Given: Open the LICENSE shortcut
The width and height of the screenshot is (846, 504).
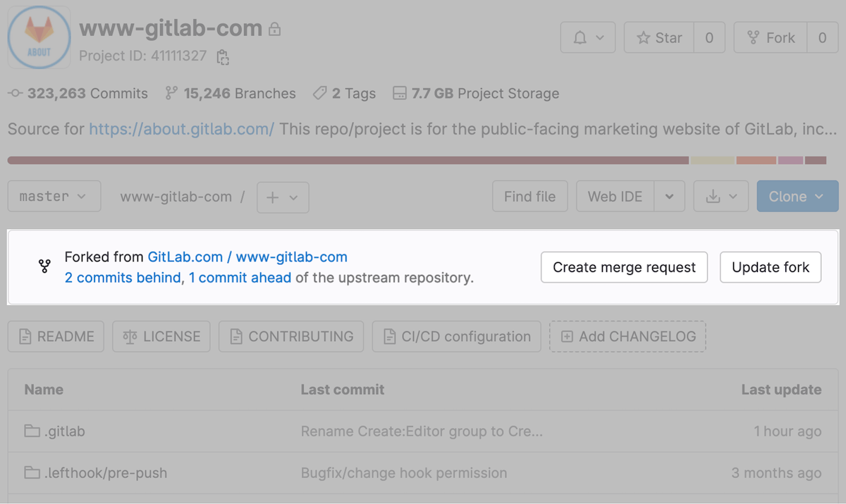Looking at the screenshot, I should point(161,336).
